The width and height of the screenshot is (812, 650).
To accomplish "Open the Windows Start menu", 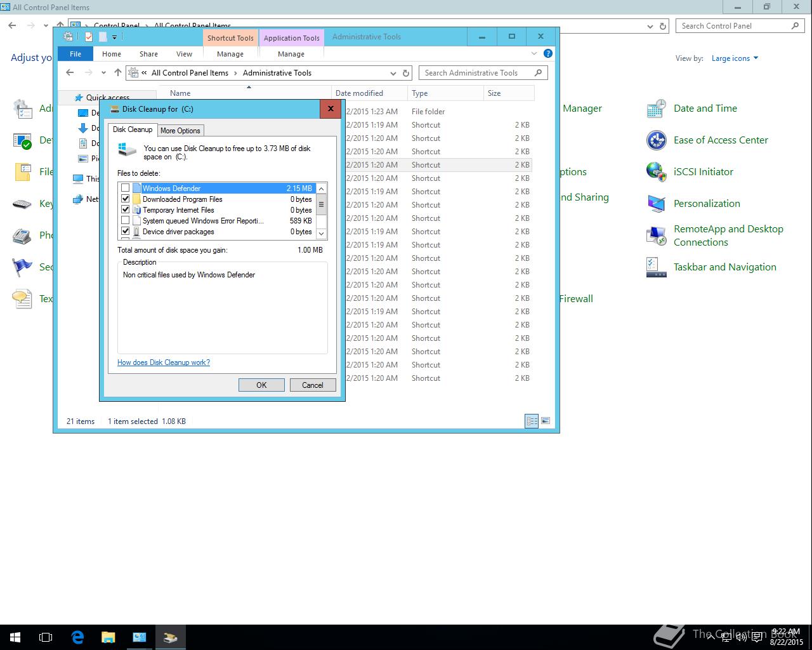I will [15, 637].
